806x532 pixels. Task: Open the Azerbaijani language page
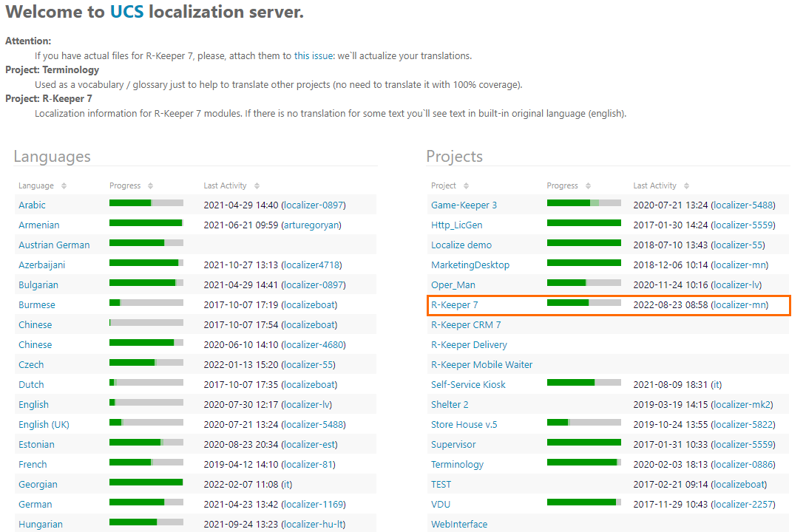click(41, 265)
